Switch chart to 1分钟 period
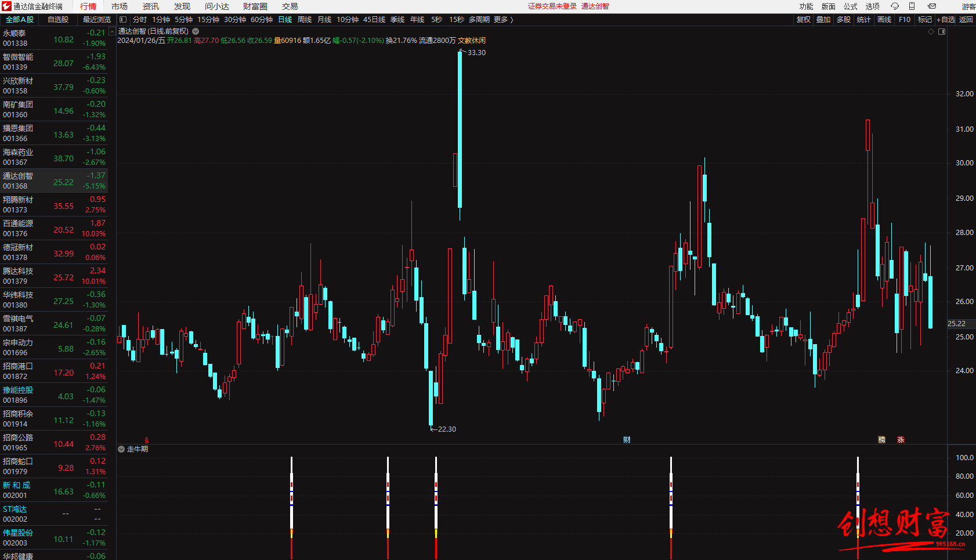 pos(161,20)
